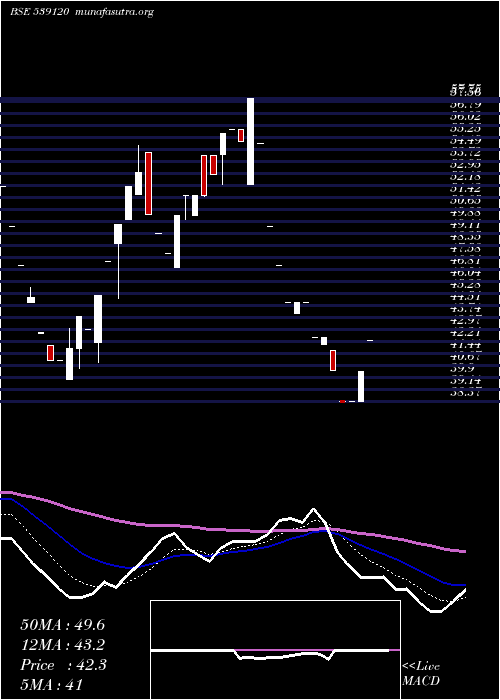The width and height of the screenshot is (500, 700).
Task: Click the <<Live MACD label
Action: (421, 673)
